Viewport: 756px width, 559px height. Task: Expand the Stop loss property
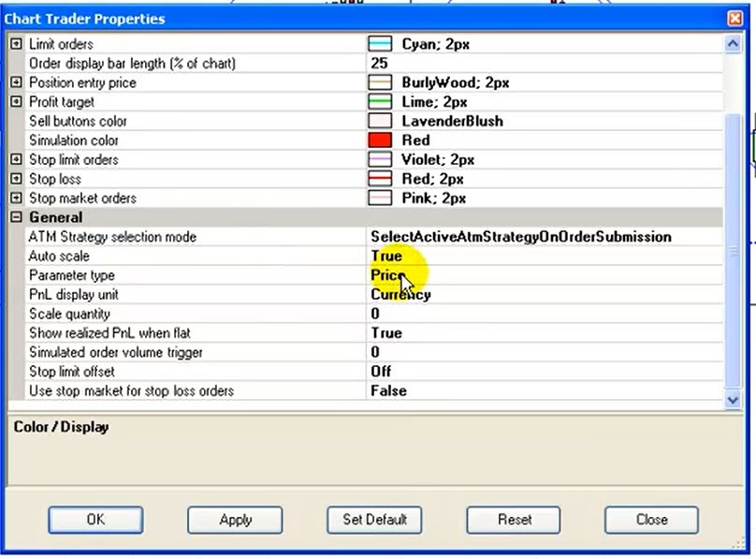click(x=16, y=179)
